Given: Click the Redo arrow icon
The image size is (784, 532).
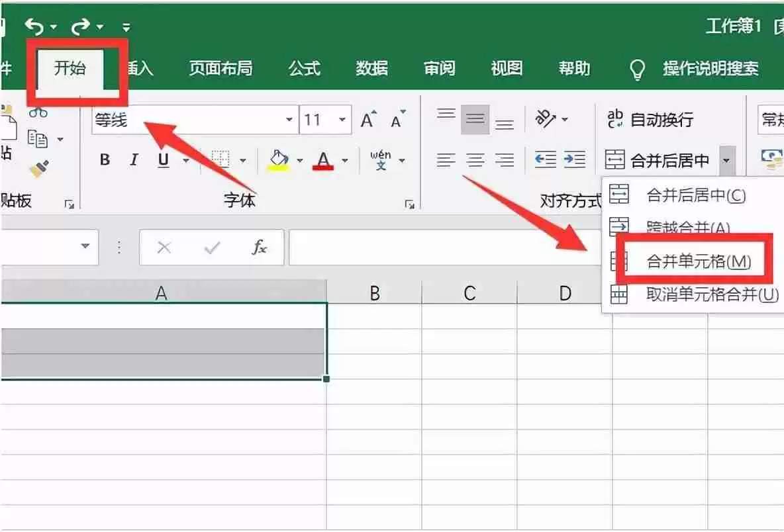Looking at the screenshot, I should [80, 26].
